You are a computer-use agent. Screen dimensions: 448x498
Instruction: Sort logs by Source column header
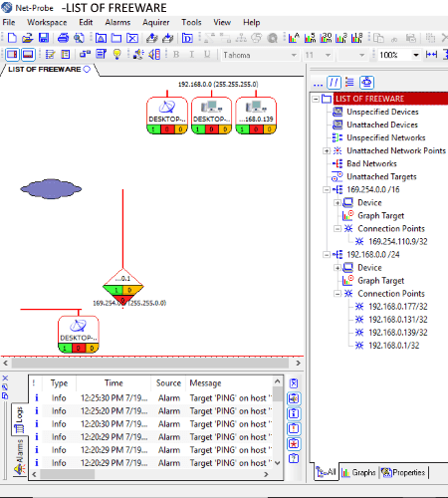tap(168, 382)
